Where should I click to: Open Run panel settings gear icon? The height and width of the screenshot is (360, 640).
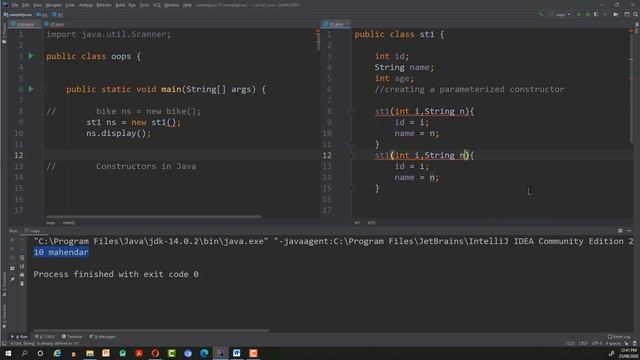[620, 231]
